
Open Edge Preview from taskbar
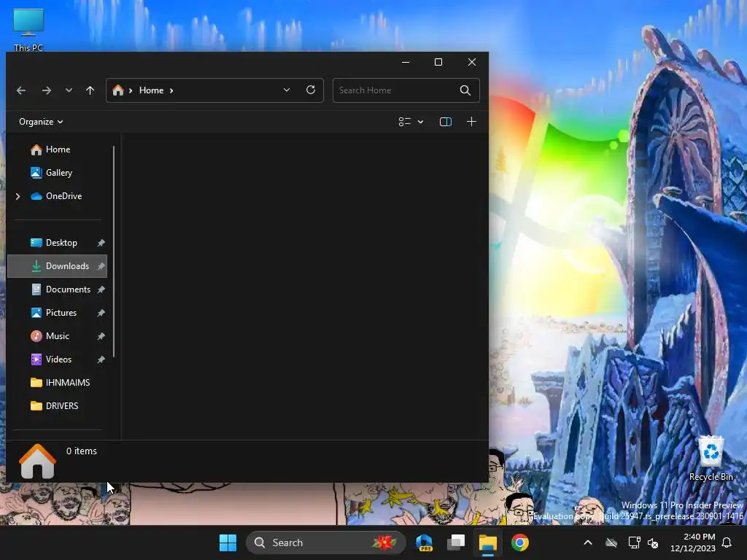click(424, 542)
